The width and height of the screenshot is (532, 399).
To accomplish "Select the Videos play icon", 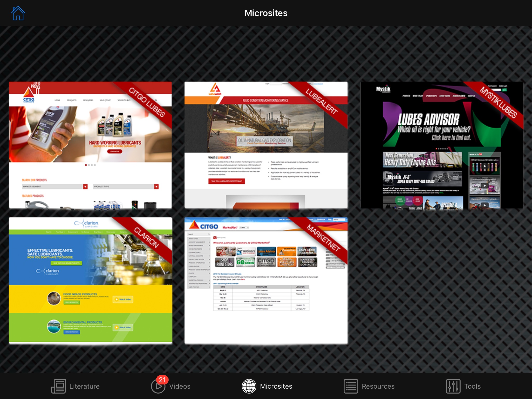I will (158, 387).
